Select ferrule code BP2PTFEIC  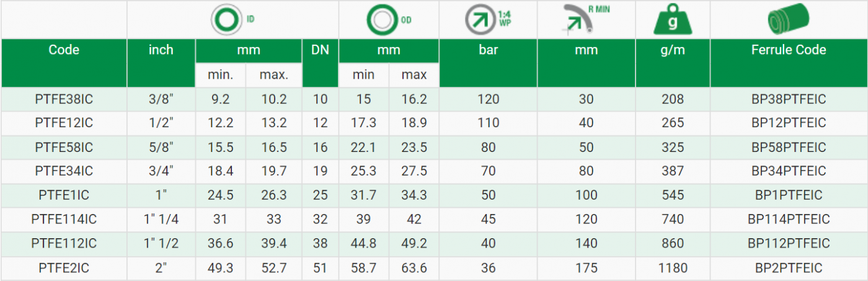pyautogui.click(x=789, y=268)
